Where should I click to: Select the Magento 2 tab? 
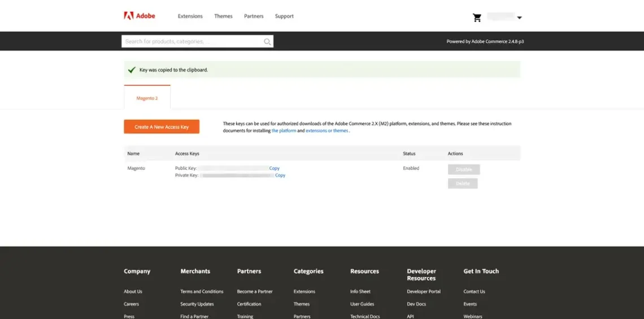147,98
